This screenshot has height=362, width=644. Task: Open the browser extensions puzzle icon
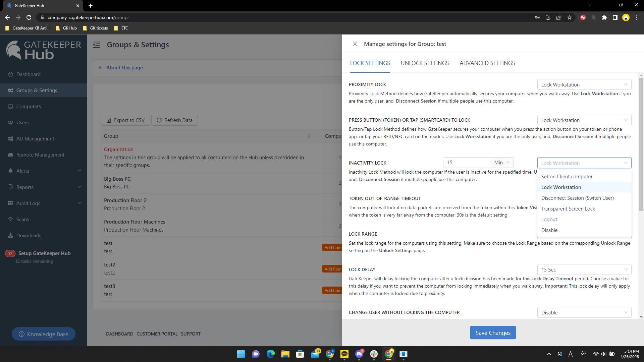[x=604, y=17]
